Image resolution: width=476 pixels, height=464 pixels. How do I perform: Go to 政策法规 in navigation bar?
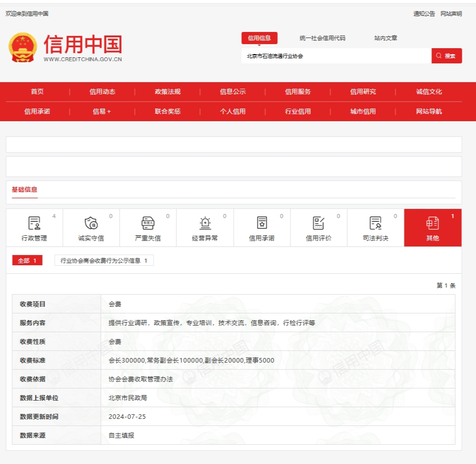(x=168, y=92)
